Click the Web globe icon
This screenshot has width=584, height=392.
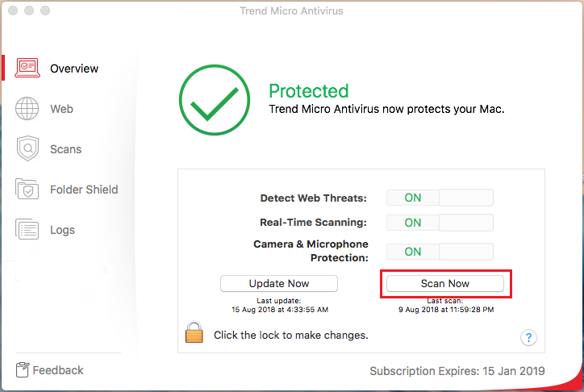tap(27, 108)
